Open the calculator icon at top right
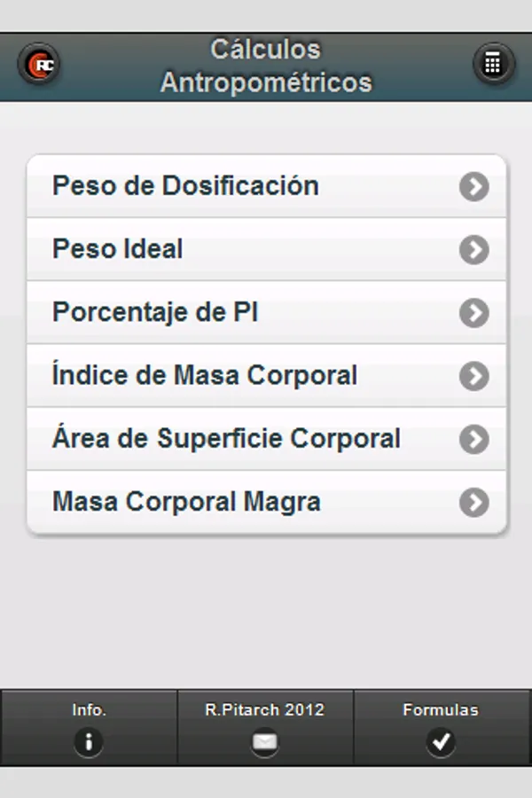Image resolution: width=532 pixels, height=798 pixels. [493, 64]
